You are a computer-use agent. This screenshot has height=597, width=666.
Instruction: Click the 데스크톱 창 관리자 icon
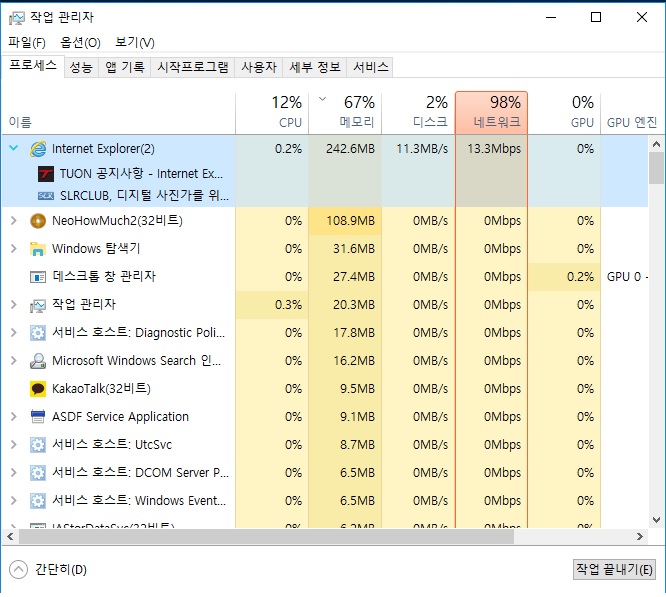[x=38, y=277]
